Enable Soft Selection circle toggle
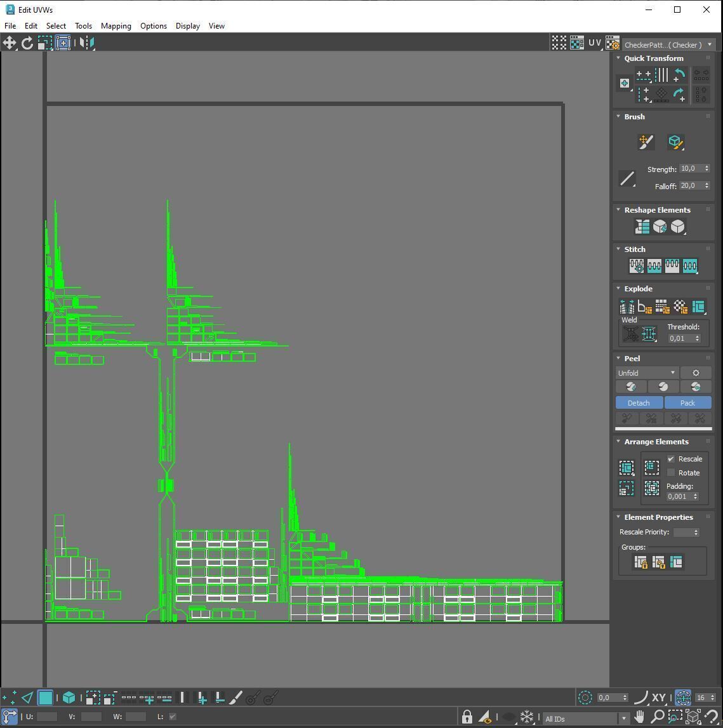723x728 pixels. point(585,698)
